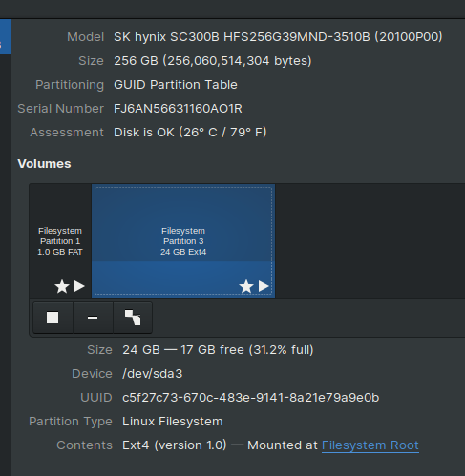This screenshot has height=476, width=465.
Task: Delete selected partition using the minus button
Action: 93,318
